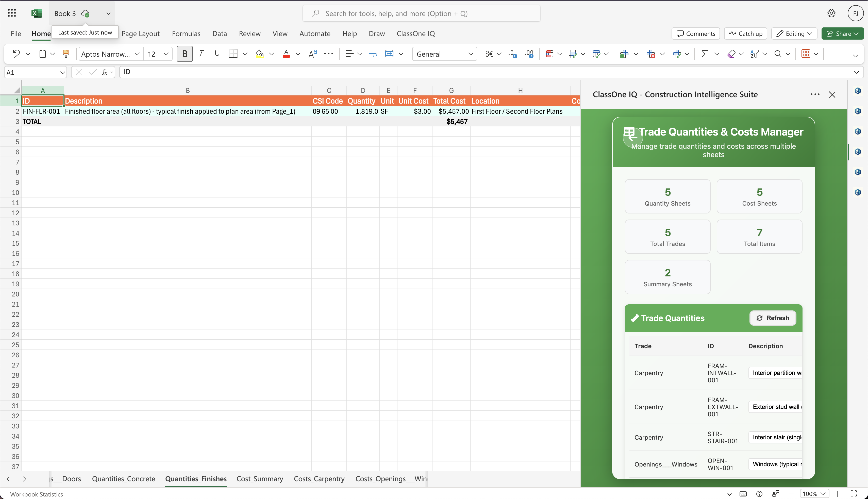The height and width of the screenshot is (499, 868).
Task: Open the Office app launcher grid
Action: (x=12, y=13)
